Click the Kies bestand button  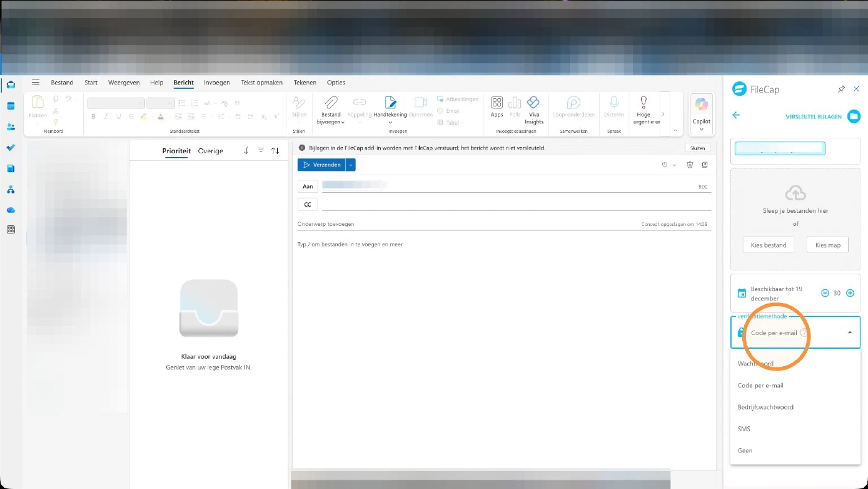768,245
